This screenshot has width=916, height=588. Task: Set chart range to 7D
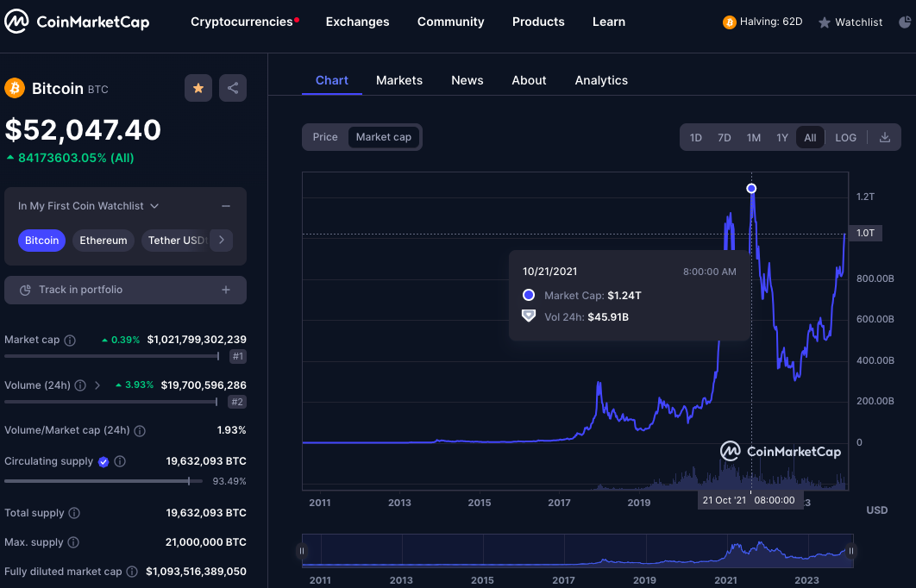click(x=725, y=138)
